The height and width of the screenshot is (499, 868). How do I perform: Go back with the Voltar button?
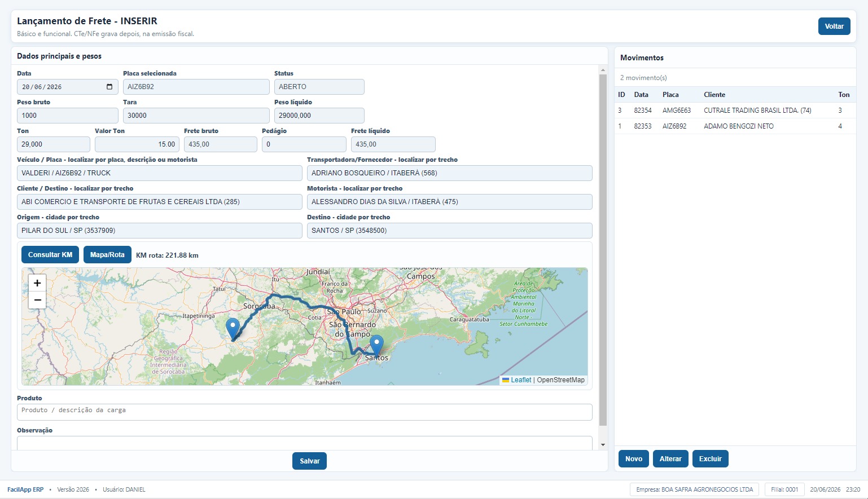834,27
